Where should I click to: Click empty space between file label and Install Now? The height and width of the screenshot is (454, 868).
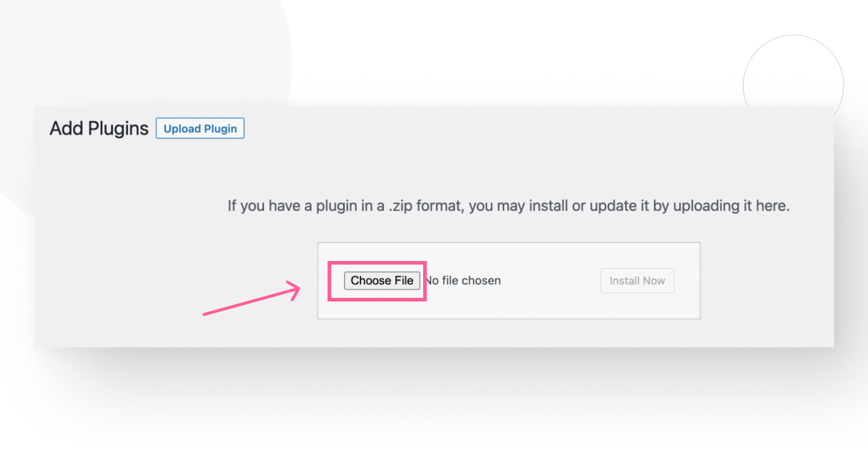[x=550, y=280]
